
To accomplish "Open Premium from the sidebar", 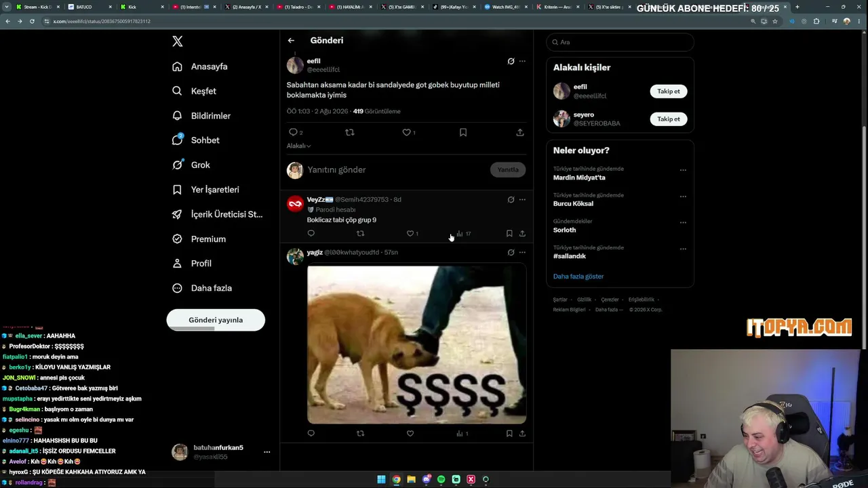I will tap(199, 239).
